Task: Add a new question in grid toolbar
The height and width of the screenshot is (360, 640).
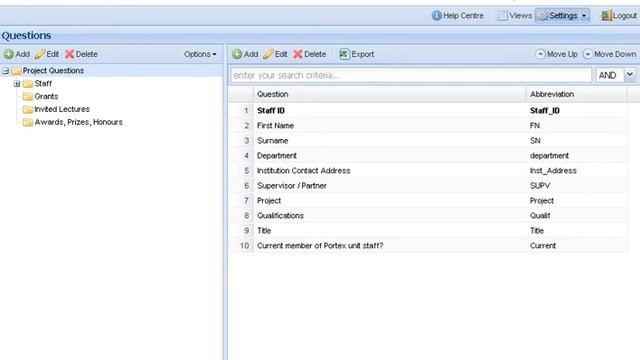Action: (245, 54)
